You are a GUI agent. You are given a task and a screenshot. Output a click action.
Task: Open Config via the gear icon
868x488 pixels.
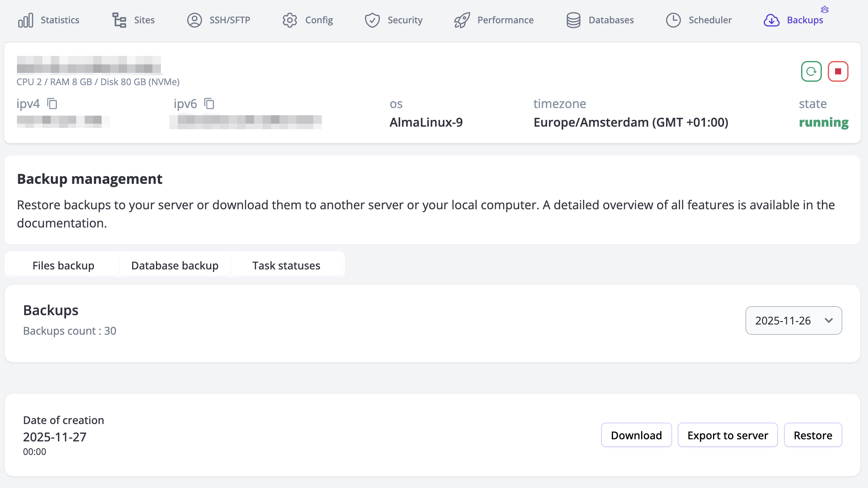coord(290,20)
